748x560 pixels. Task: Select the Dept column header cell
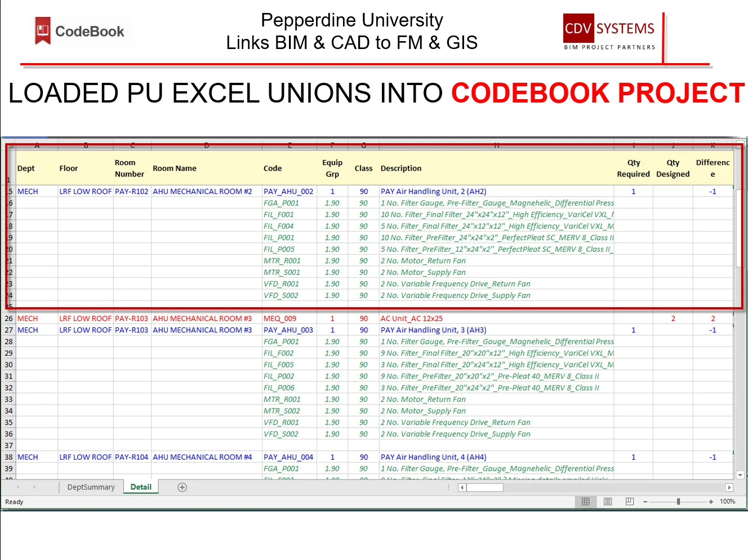37,168
